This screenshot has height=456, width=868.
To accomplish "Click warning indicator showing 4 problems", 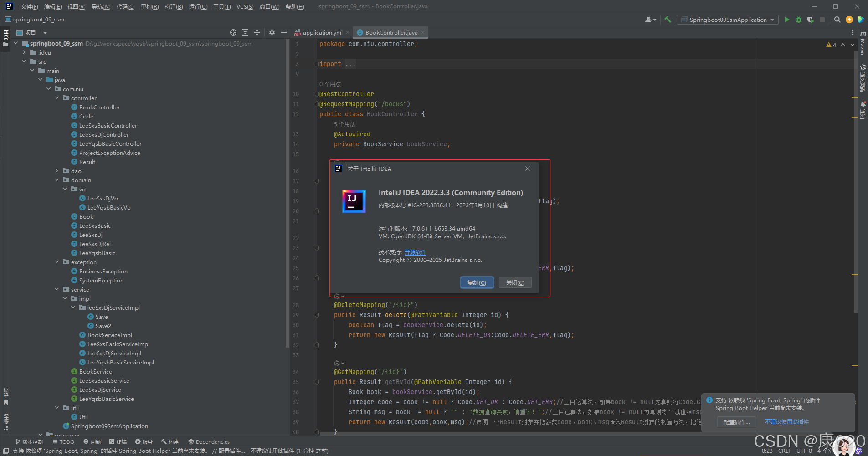I will (831, 45).
